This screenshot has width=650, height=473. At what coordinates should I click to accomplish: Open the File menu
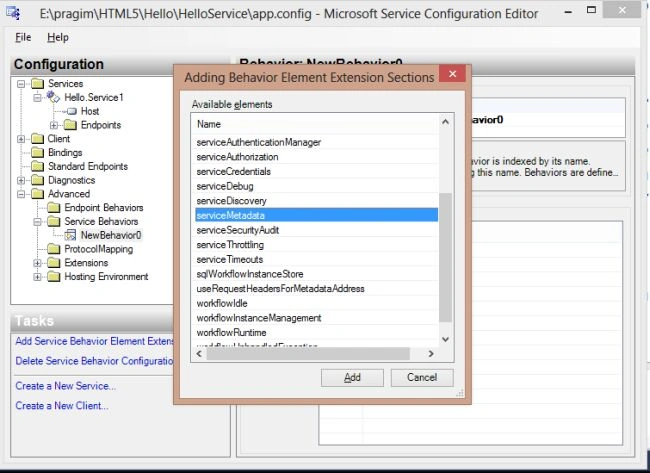click(x=23, y=37)
